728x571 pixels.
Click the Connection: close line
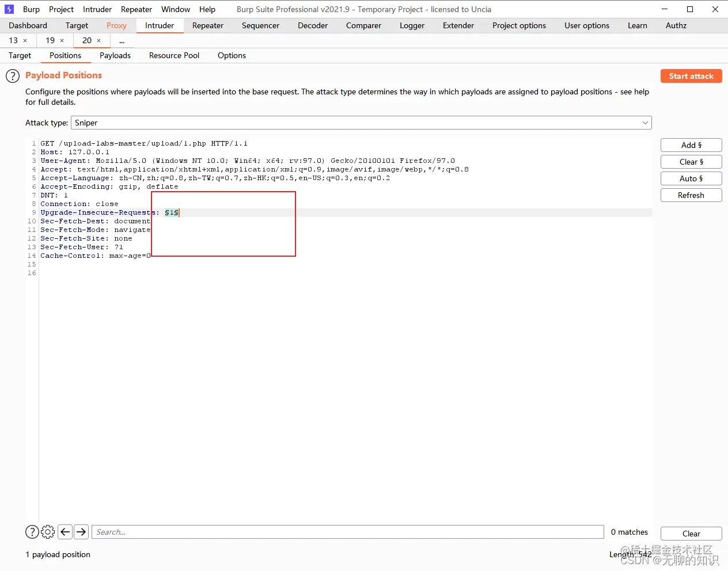[79, 204]
